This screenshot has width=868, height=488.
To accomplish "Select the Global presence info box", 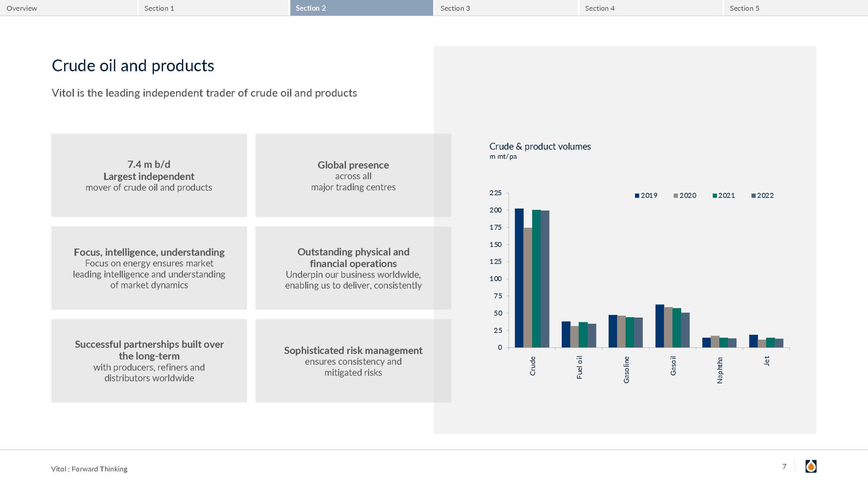I will click(x=353, y=175).
